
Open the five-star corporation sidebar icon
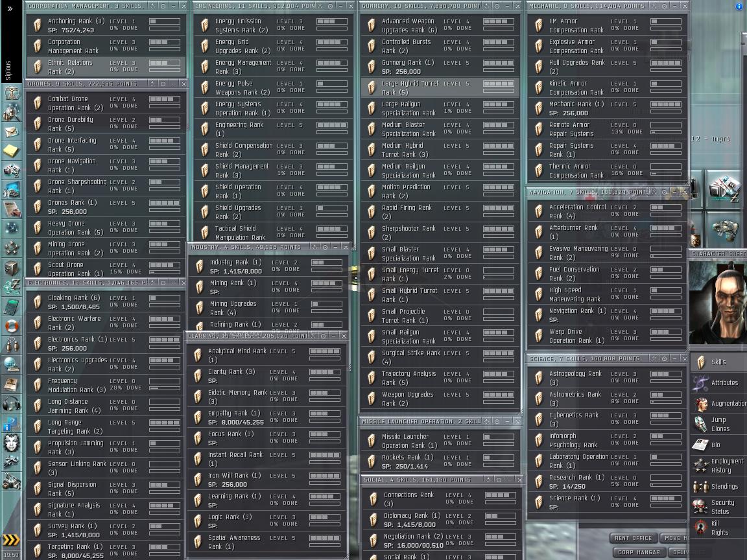pos(12,248)
